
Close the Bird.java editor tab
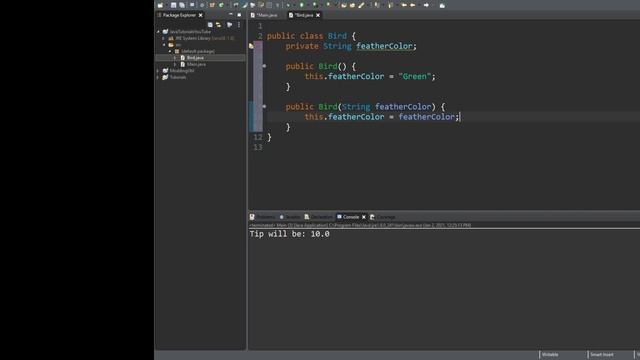pyautogui.click(x=318, y=15)
